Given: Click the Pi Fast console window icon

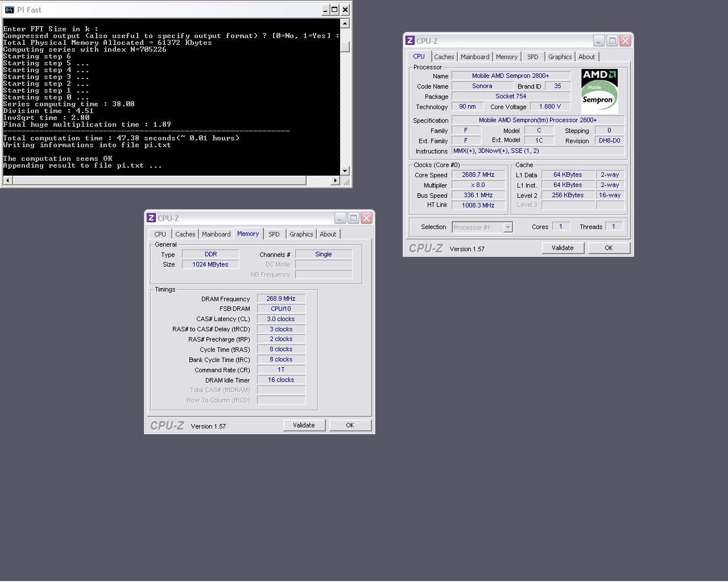Looking at the screenshot, I should (x=9, y=10).
